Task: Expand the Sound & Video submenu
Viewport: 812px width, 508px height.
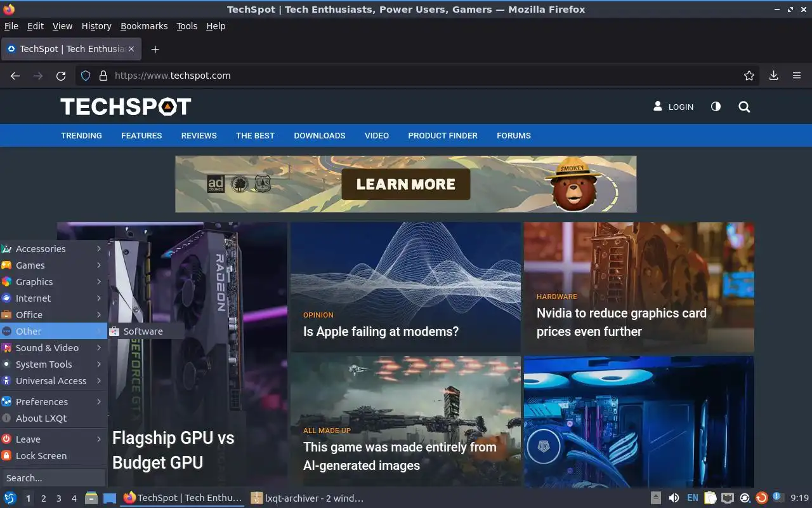Action: (x=53, y=348)
